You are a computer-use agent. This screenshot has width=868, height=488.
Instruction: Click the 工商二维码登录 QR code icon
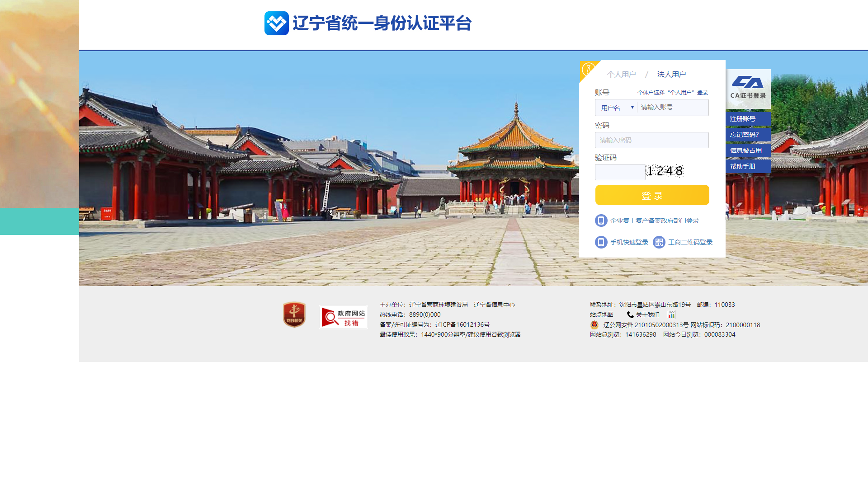tap(659, 242)
